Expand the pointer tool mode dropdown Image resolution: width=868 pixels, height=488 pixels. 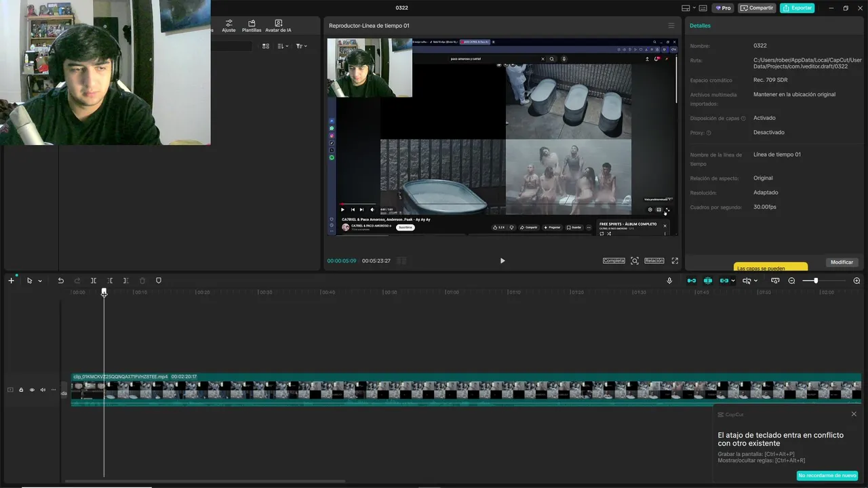(x=40, y=281)
